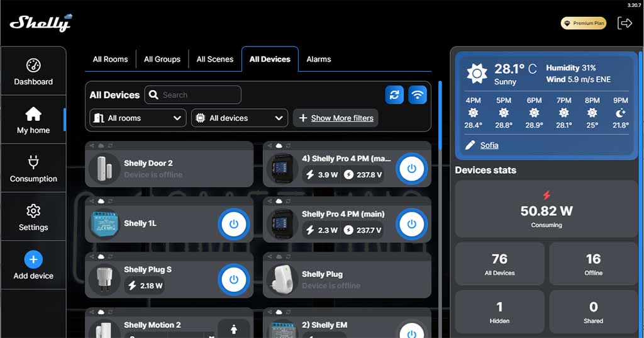Viewport: 644px width, 338px height.
Task: Toggle power for Shelly 1L
Action: [233, 223]
